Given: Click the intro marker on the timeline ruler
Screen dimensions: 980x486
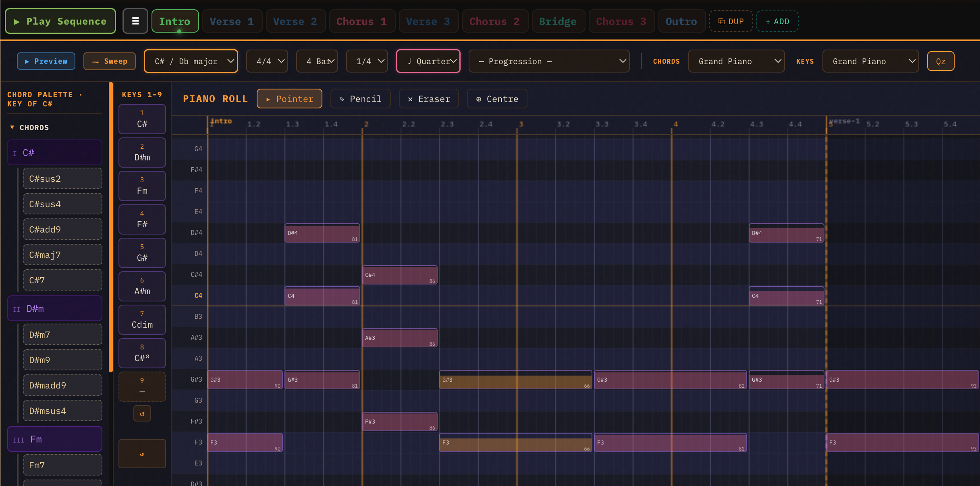Looking at the screenshot, I should coord(221,121).
